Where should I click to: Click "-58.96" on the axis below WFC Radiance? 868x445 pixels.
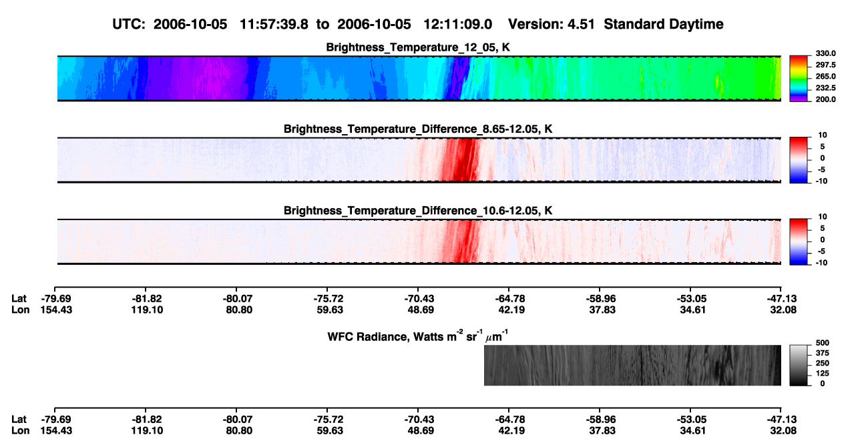tap(600, 420)
